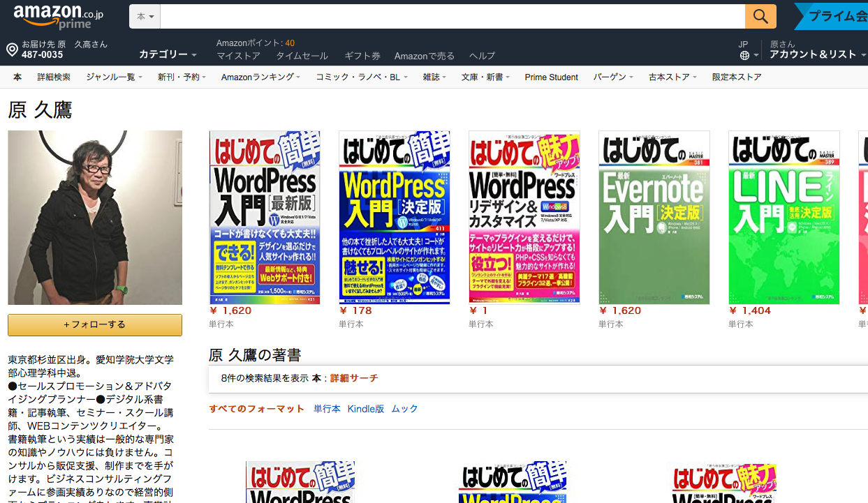Image resolution: width=868 pixels, height=503 pixels.
Task: Click the ￥1 price under WordPressカスタマイズ
Action: click(478, 311)
